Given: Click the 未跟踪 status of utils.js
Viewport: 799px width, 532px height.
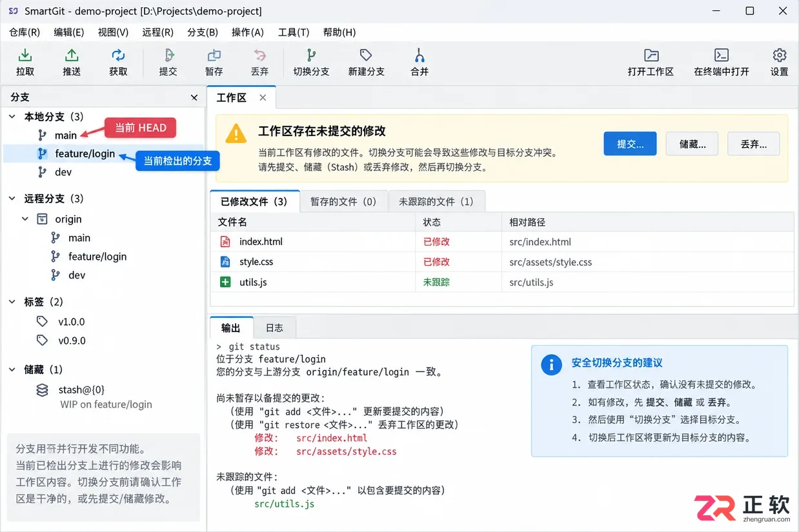Looking at the screenshot, I should tap(436, 282).
